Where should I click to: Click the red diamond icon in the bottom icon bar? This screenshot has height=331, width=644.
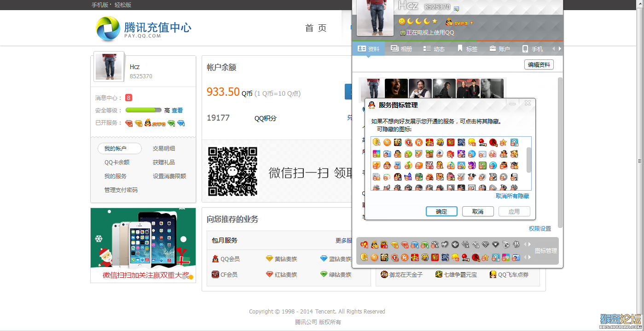(x=405, y=244)
